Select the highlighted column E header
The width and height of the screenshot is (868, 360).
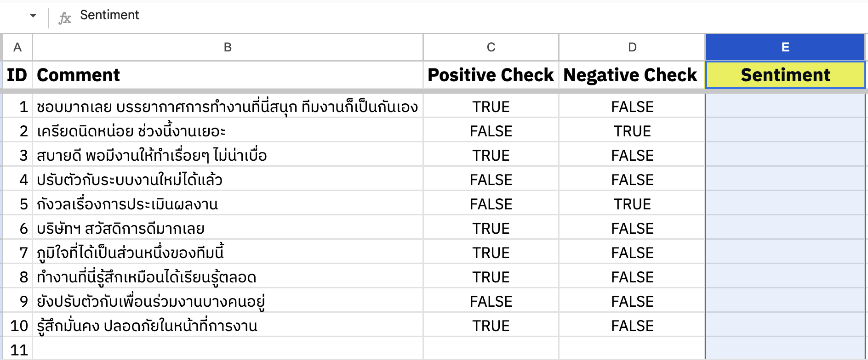(784, 47)
